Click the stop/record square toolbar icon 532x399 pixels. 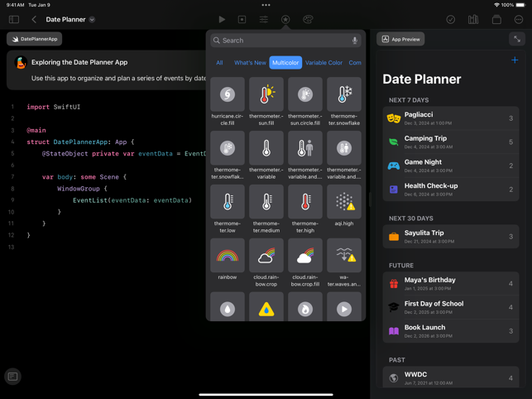click(x=242, y=19)
